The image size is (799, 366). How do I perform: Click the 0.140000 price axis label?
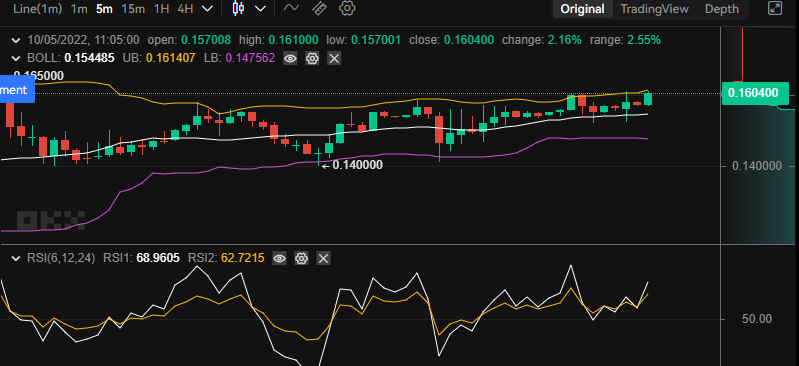757,166
